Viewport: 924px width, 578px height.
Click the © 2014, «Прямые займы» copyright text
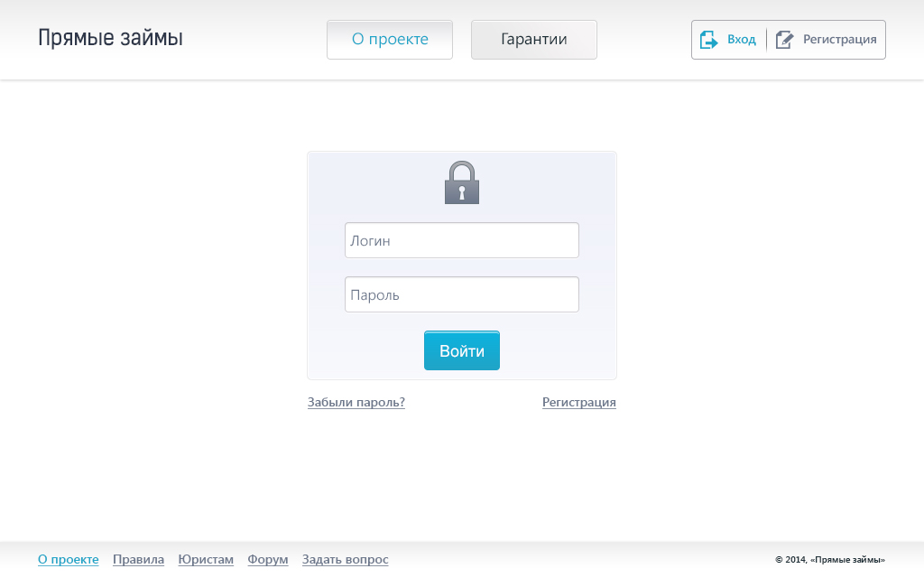click(x=830, y=560)
